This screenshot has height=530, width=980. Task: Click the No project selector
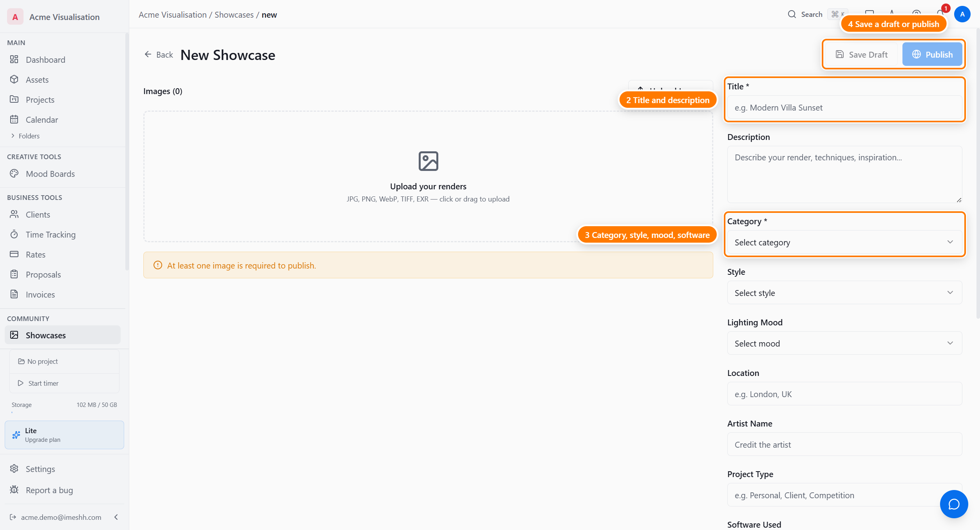click(64, 361)
